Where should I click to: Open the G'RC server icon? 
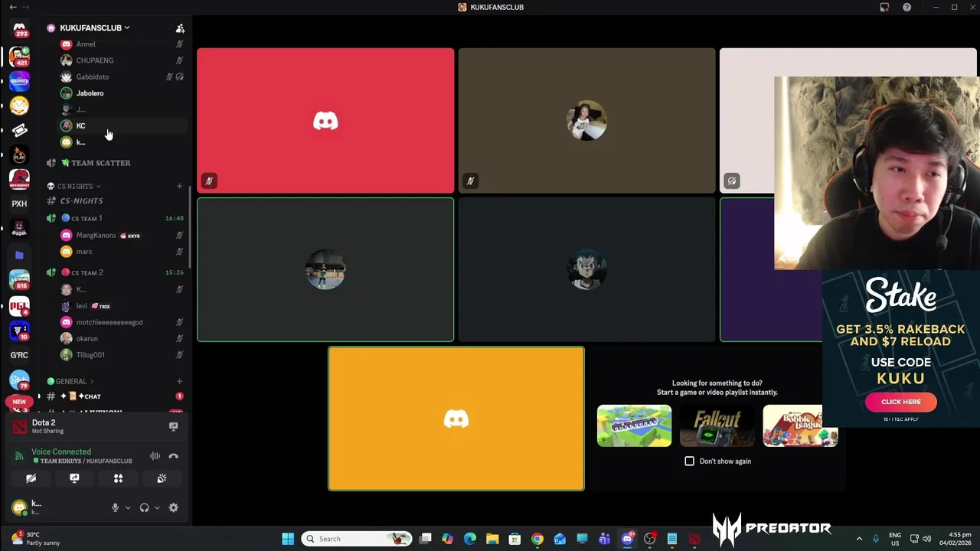tap(19, 355)
